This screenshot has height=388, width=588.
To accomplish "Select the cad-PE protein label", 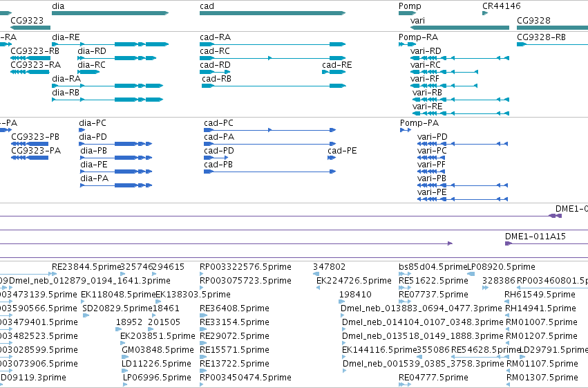I will coord(342,151).
